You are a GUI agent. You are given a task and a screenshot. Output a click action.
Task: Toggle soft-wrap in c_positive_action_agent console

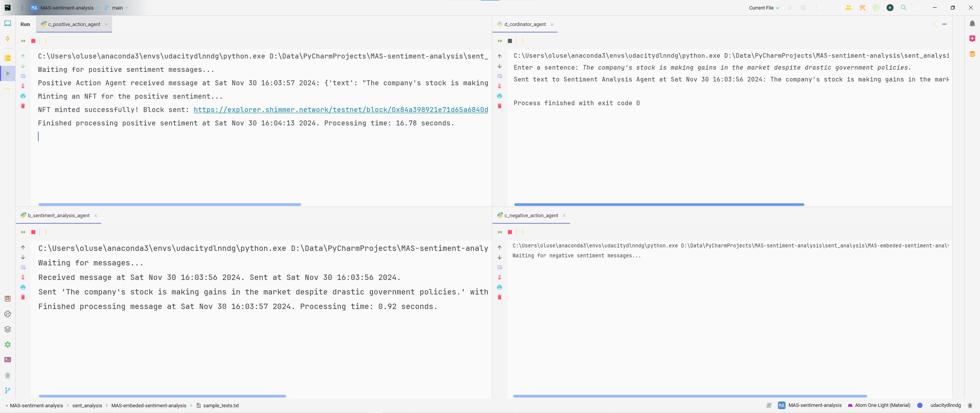point(23,76)
